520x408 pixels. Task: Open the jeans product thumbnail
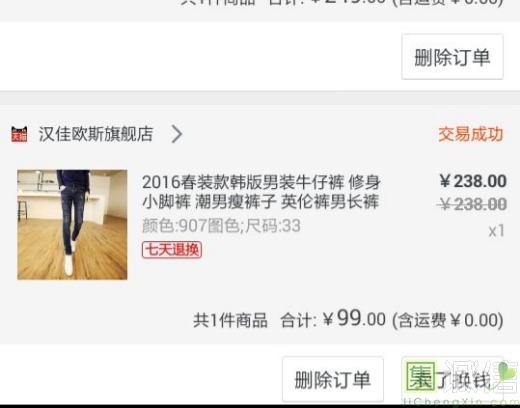[x=72, y=225]
